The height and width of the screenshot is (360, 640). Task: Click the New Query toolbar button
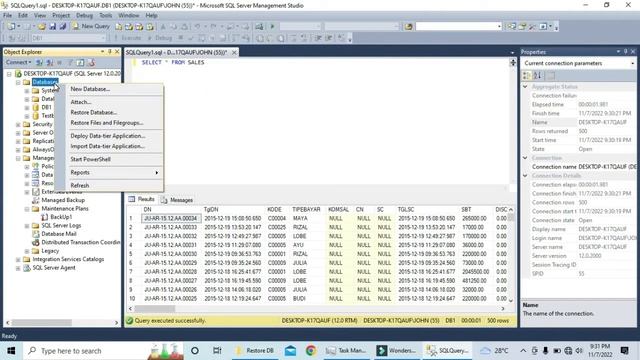point(91,26)
